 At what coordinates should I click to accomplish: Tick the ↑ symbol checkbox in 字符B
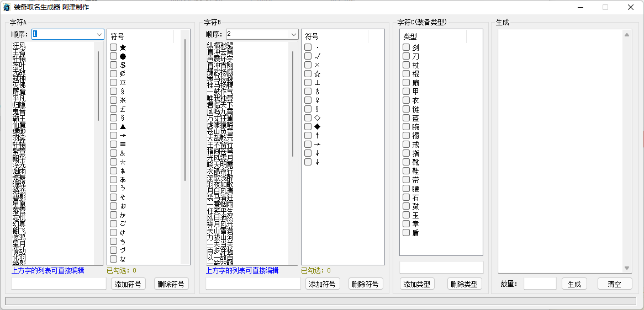tap(308, 135)
